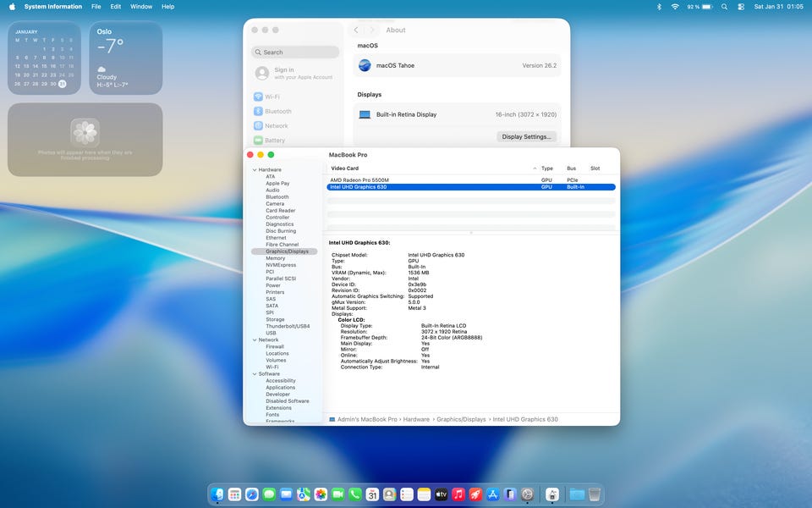Collapse the Network category tree
812x508 pixels.
(254, 340)
